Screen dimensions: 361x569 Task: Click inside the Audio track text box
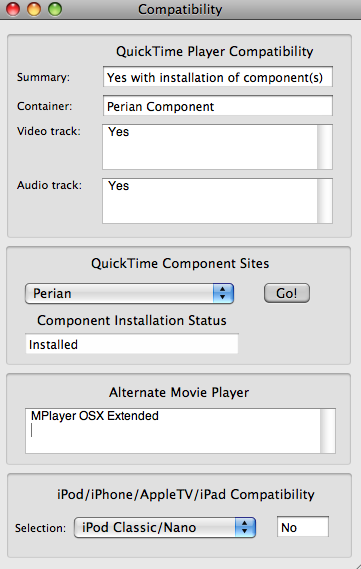click(210, 201)
